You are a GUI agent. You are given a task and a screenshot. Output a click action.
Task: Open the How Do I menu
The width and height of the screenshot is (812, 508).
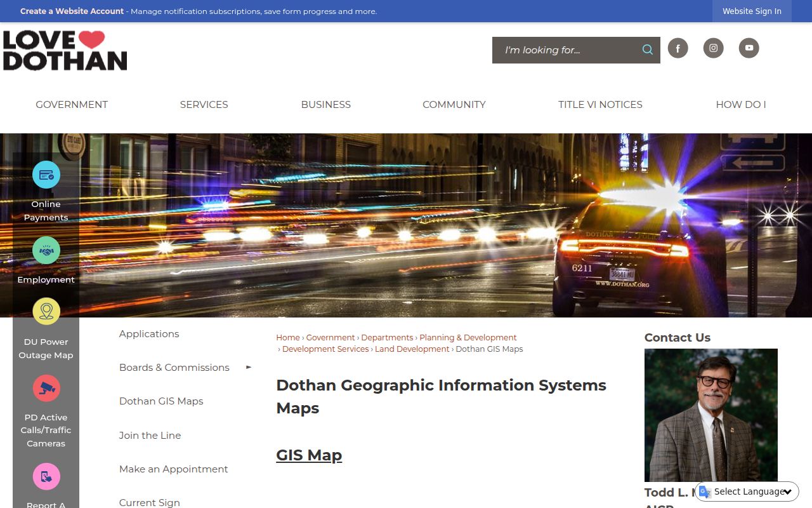(x=741, y=105)
